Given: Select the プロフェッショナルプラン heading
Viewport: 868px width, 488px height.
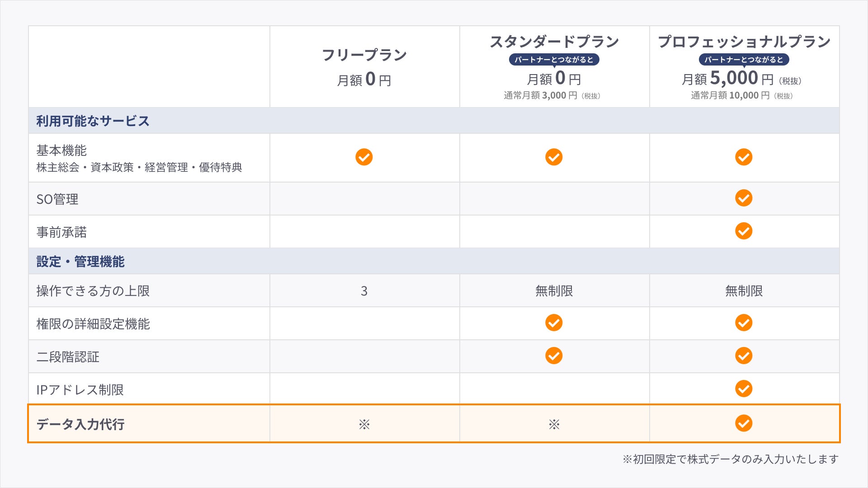Looking at the screenshot, I should point(744,42).
